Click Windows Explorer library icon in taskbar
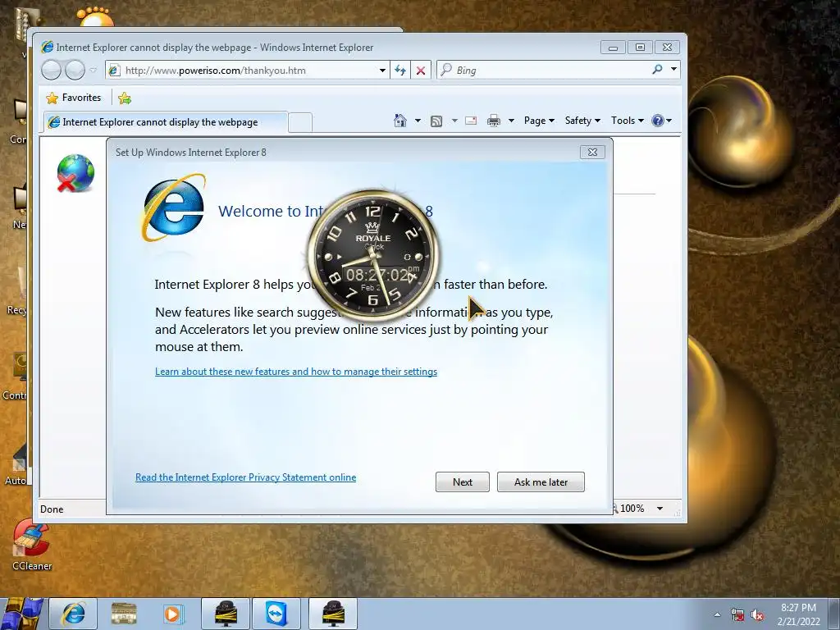The width and height of the screenshot is (840, 630). (124, 614)
